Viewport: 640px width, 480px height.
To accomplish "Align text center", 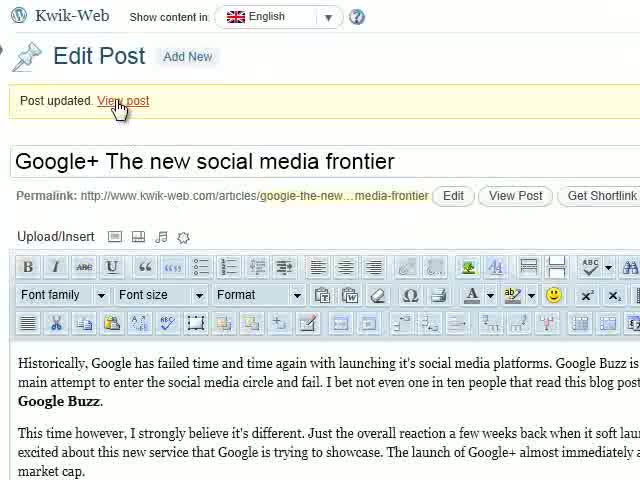I will 346,267.
